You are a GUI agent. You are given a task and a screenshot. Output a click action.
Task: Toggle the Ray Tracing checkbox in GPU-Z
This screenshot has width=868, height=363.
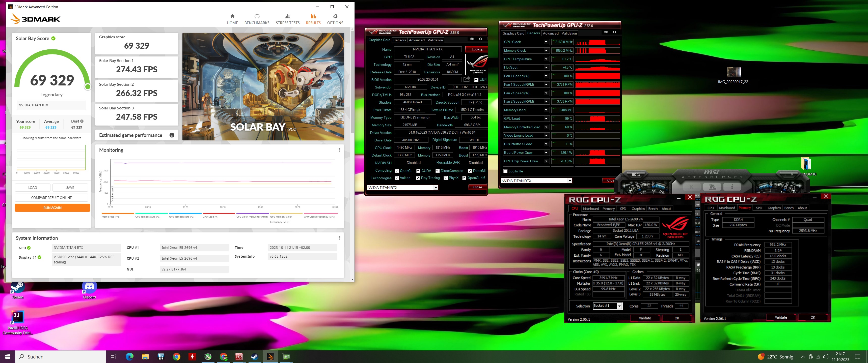click(x=418, y=178)
